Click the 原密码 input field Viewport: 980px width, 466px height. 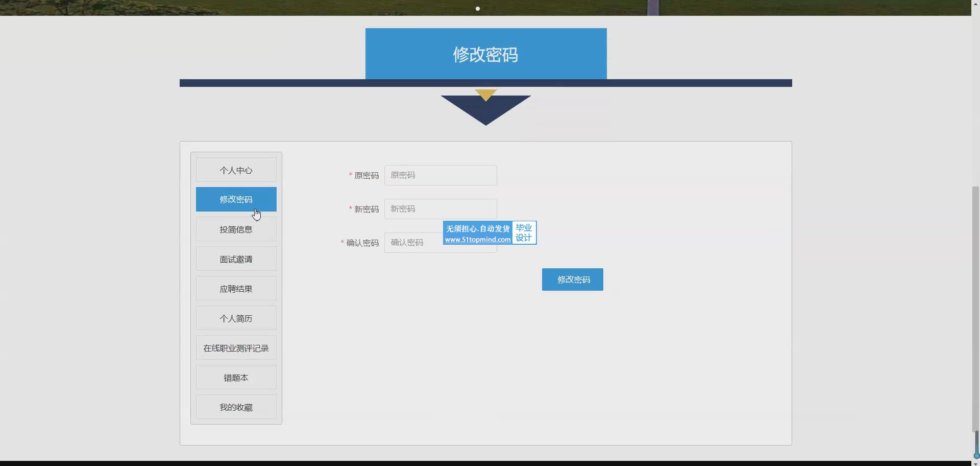tap(440, 175)
